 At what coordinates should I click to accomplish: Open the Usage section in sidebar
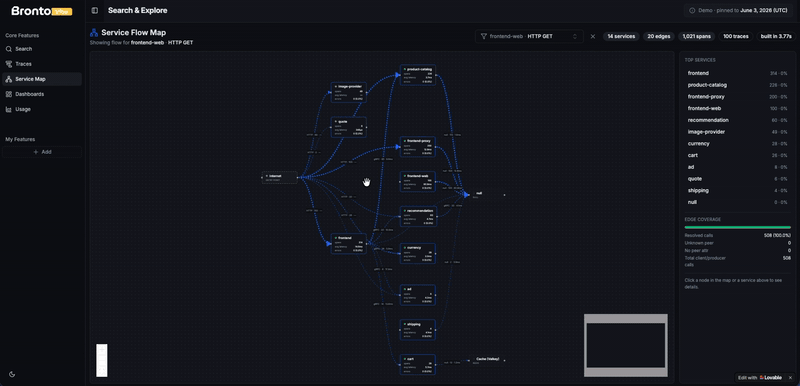42,109
